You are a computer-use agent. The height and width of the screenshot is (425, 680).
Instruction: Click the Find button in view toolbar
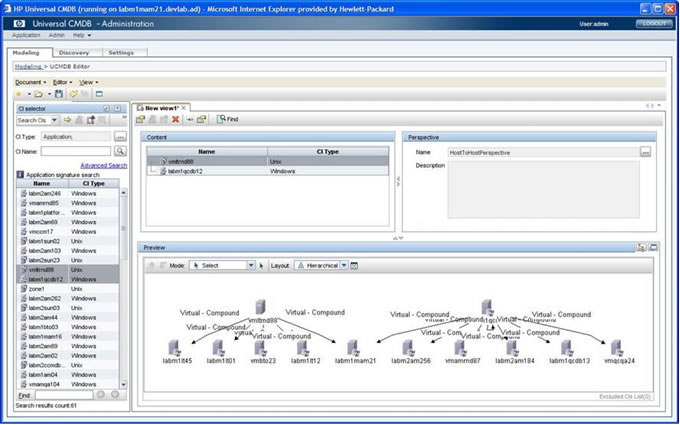pos(228,119)
